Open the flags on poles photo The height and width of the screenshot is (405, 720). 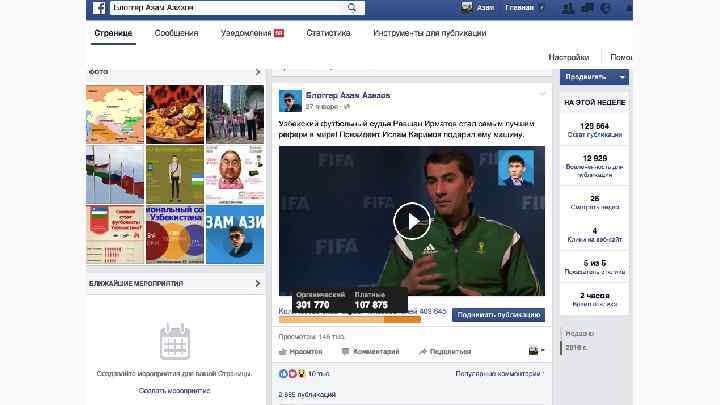tap(115, 174)
